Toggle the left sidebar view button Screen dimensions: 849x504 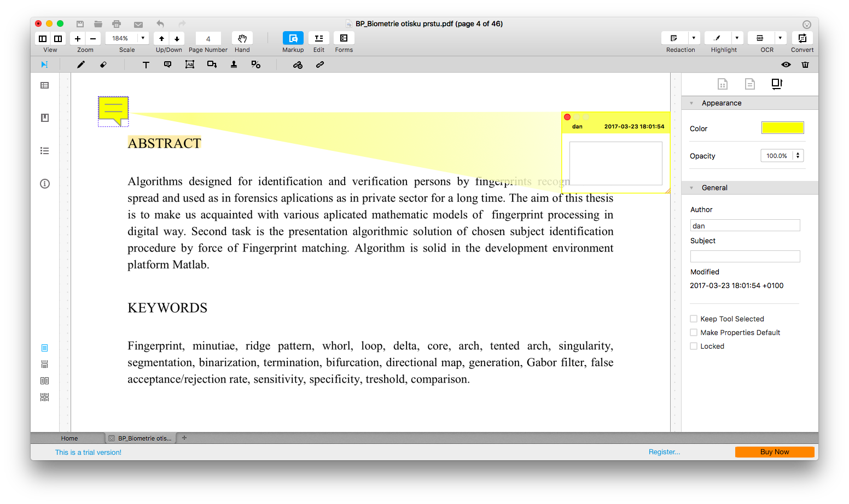tap(43, 38)
